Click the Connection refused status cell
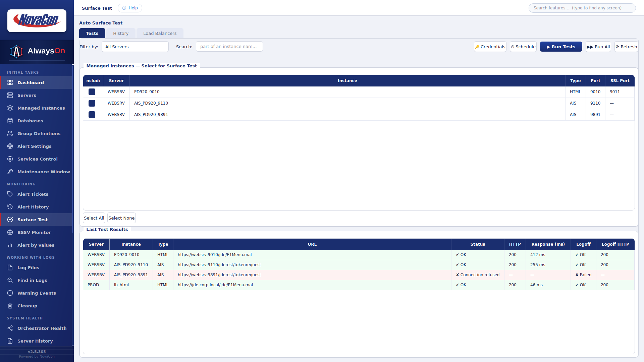 [x=478, y=275]
